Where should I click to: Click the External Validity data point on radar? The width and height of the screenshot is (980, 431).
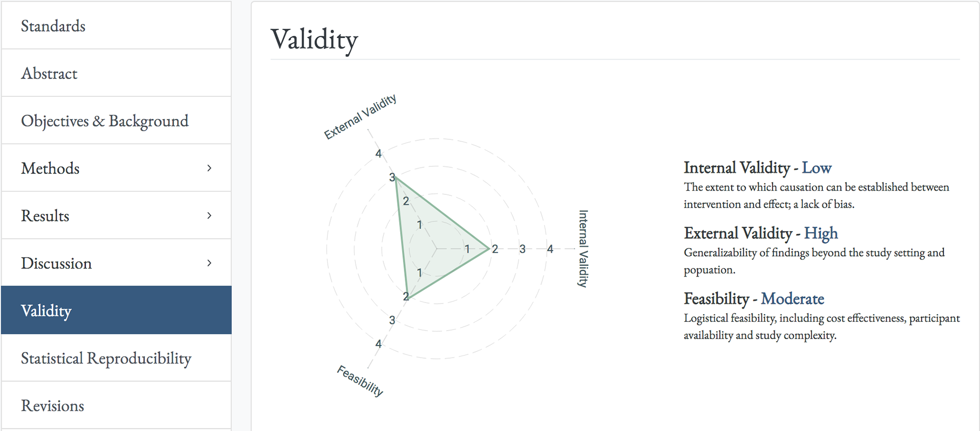pyautogui.click(x=395, y=177)
